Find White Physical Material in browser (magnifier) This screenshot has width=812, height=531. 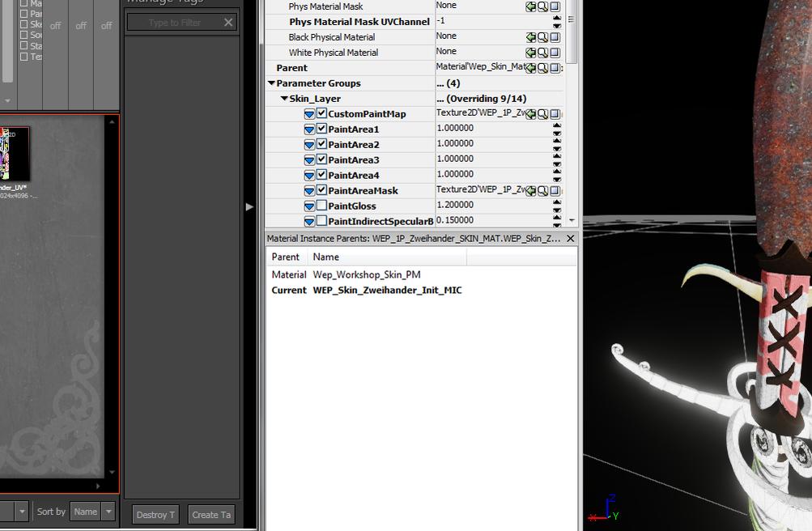pos(542,53)
